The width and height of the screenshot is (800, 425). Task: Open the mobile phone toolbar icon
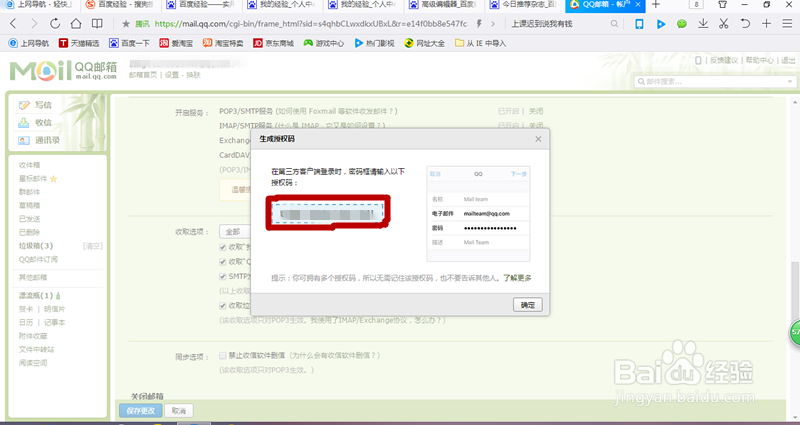pos(639,23)
